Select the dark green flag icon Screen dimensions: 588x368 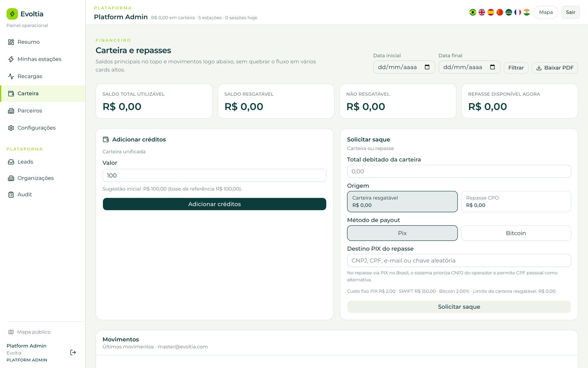pyautogui.click(x=509, y=12)
